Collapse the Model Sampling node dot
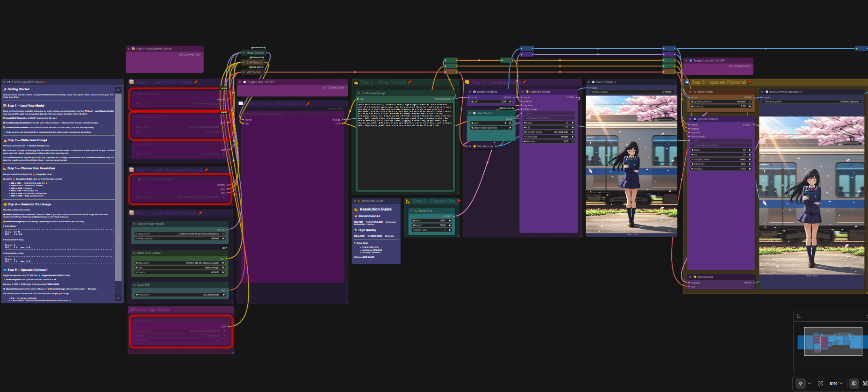This screenshot has height=392, width=868. point(470,92)
